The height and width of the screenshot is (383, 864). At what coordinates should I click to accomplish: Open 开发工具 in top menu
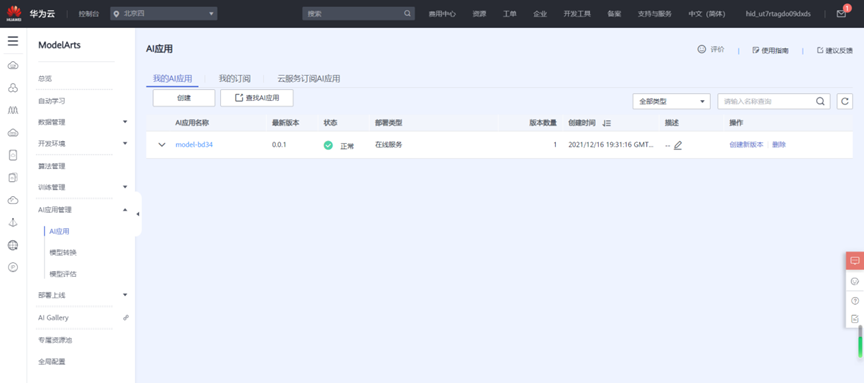pyautogui.click(x=577, y=14)
